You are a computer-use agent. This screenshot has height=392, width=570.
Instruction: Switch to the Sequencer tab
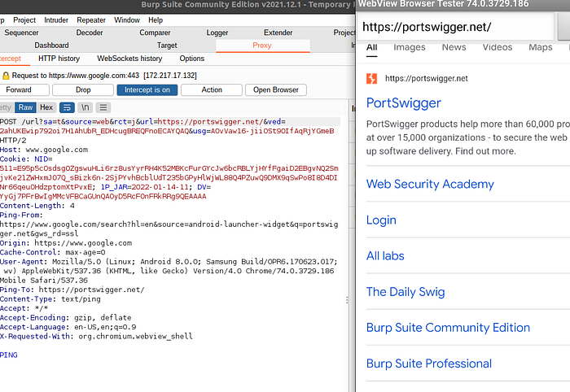21,33
